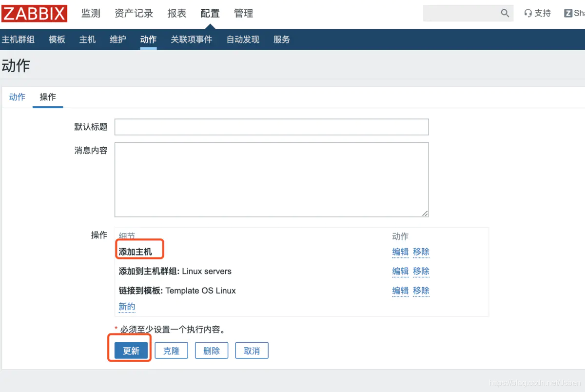Click the 添加主机 operation text
The image size is (585, 392).
(135, 252)
